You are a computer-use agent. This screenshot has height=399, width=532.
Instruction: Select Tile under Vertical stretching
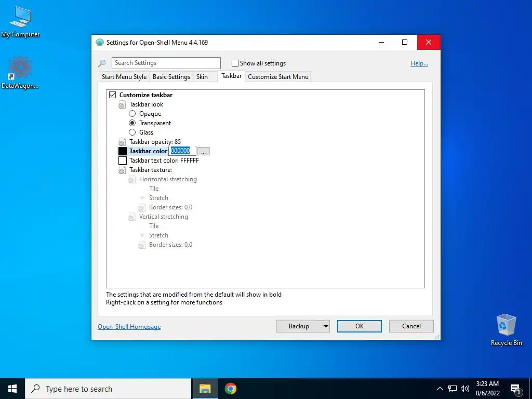(154, 226)
